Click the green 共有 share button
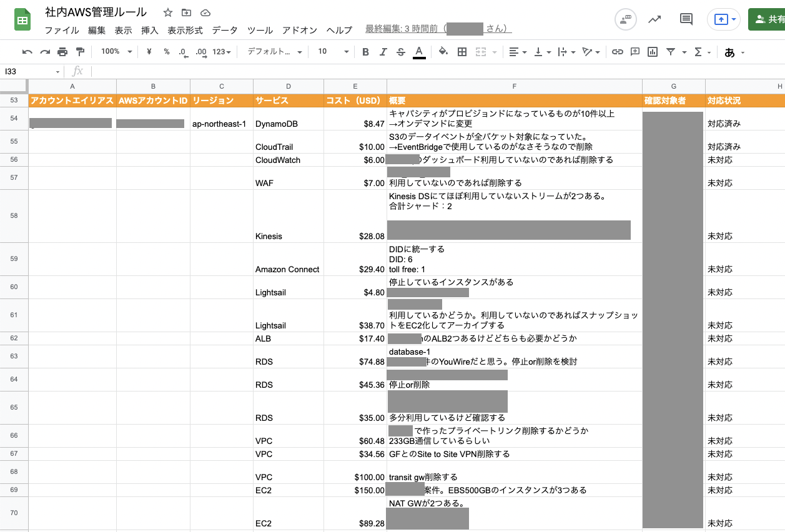Screen dimensions: 785x532 pos(767,19)
